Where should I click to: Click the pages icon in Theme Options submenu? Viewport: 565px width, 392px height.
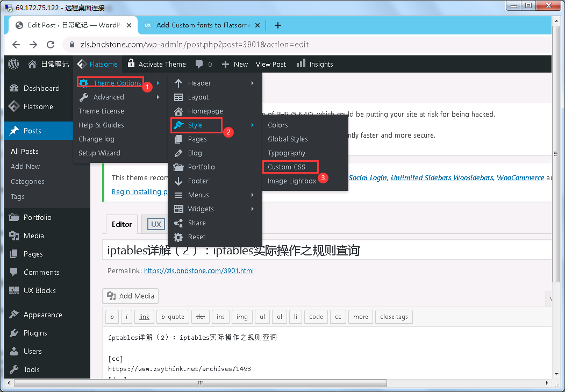point(178,139)
